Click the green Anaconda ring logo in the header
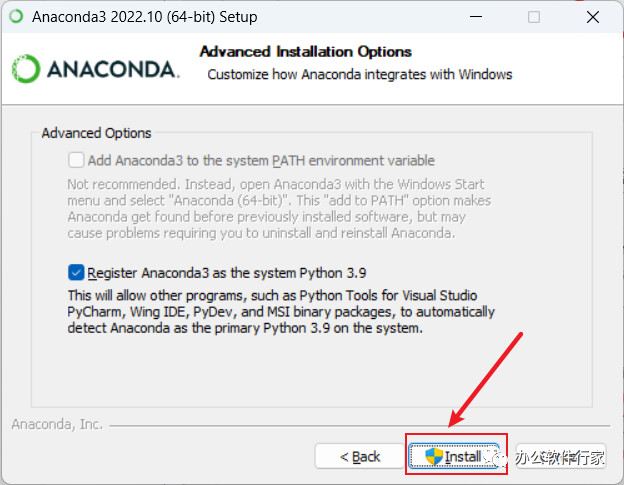 coord(26,68)
